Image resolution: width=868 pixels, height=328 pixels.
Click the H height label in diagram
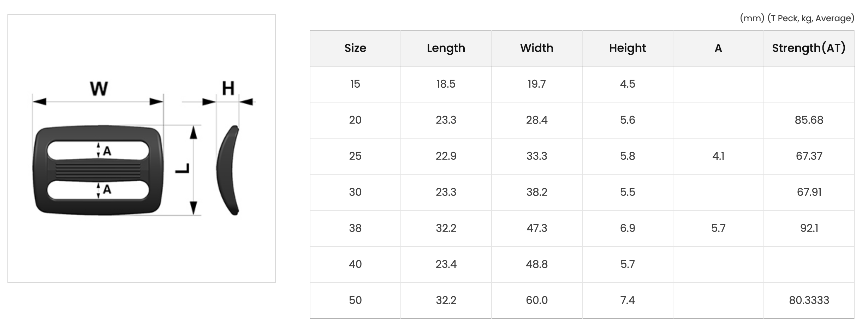pos(228,88)
